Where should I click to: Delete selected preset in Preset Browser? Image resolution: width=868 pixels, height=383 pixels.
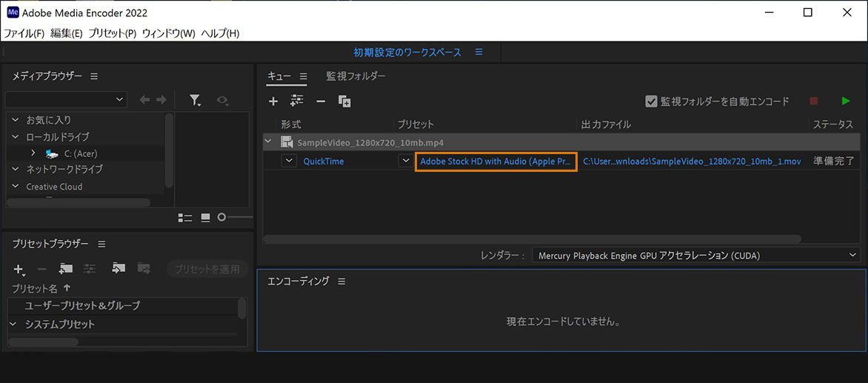coord(41,270)
